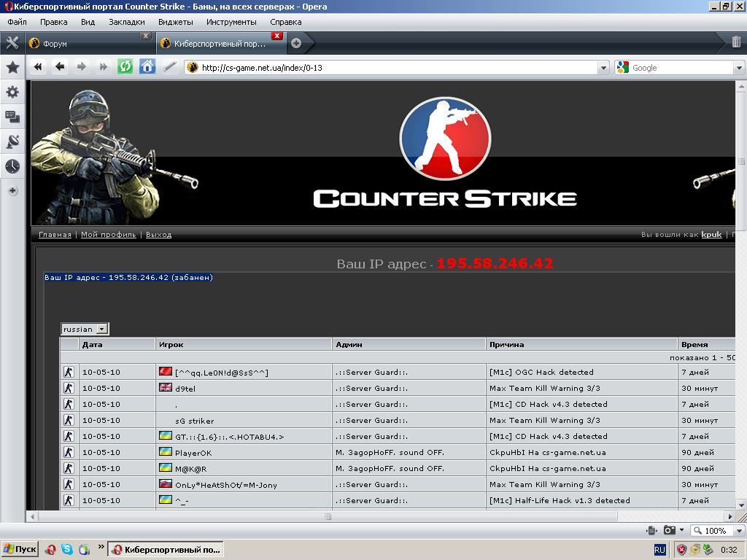Click the Counter Strike logo banner
Screen dimensions: 747x560
445,152
